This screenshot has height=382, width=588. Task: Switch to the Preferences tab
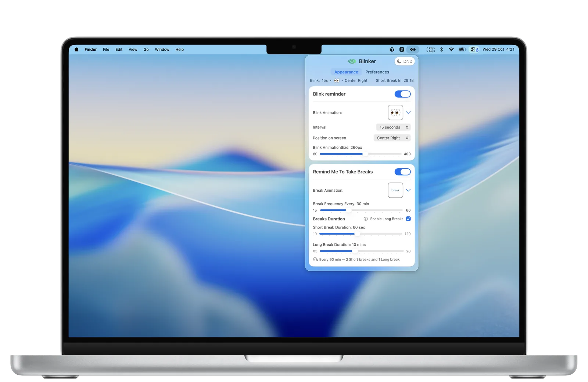click(x=377, y=72)
